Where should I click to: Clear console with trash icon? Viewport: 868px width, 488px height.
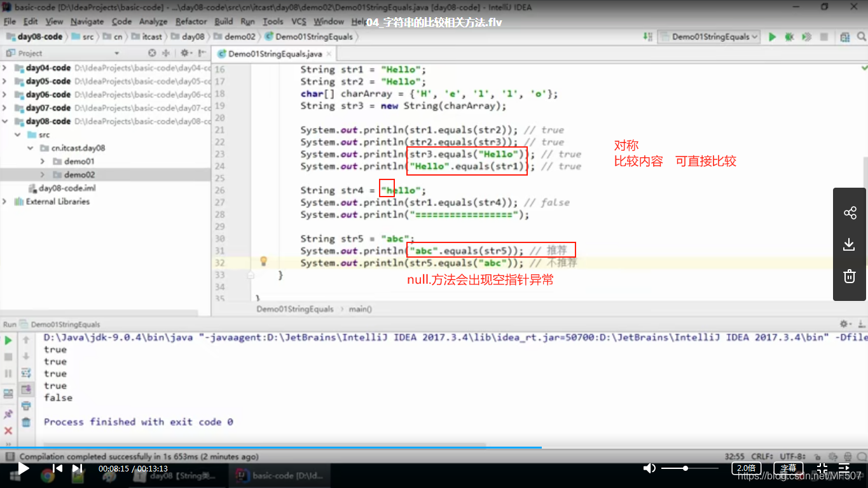pos(26,422)
